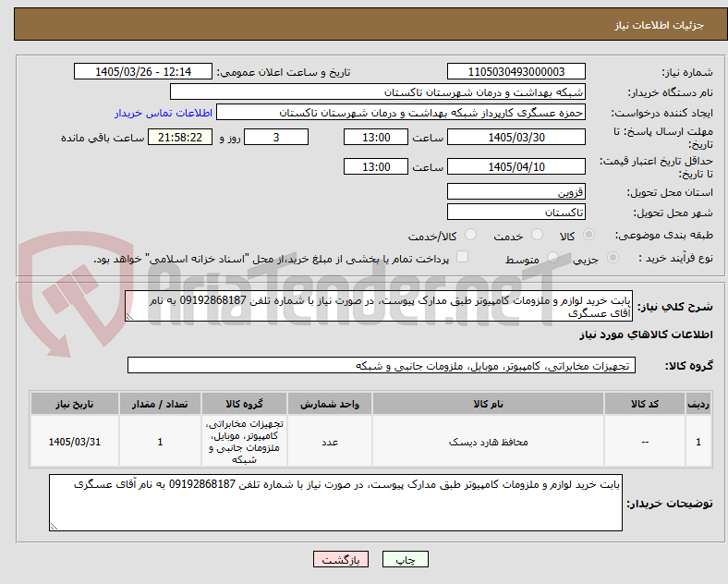Click the نام کالا column header
Viewport: 728px width, 584px height.
point(488,404)
